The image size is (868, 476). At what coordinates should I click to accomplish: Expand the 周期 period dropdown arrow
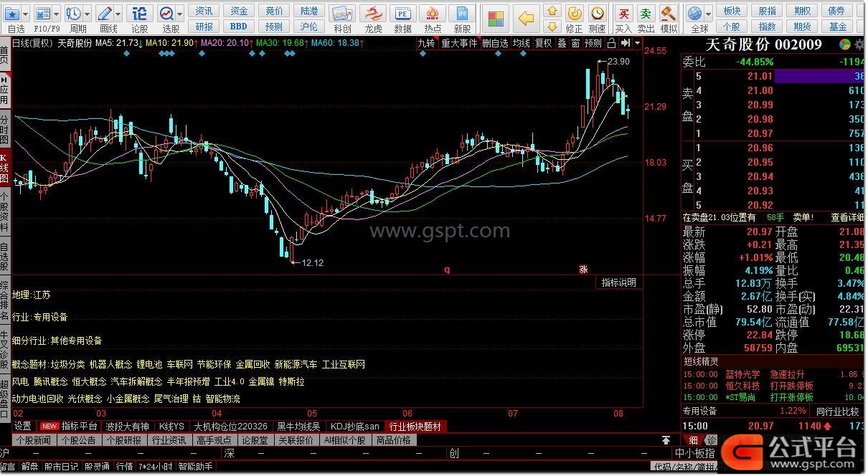[x=87, y=14]
